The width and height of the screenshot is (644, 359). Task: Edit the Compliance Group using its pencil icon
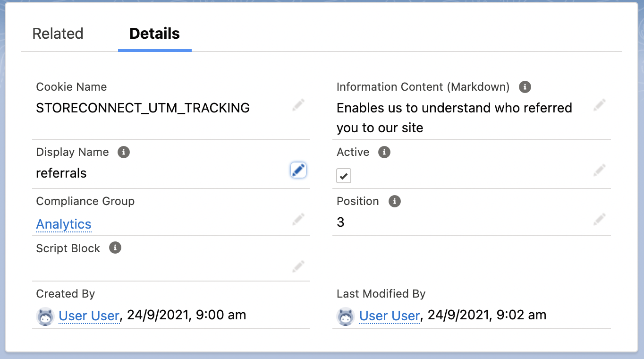298,219
